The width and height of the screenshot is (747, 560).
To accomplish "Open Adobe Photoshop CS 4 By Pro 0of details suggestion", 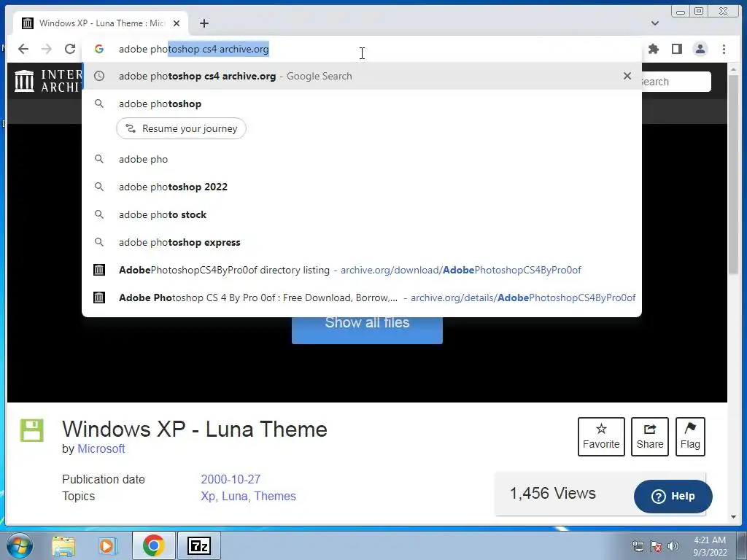I will pos(362,297).
